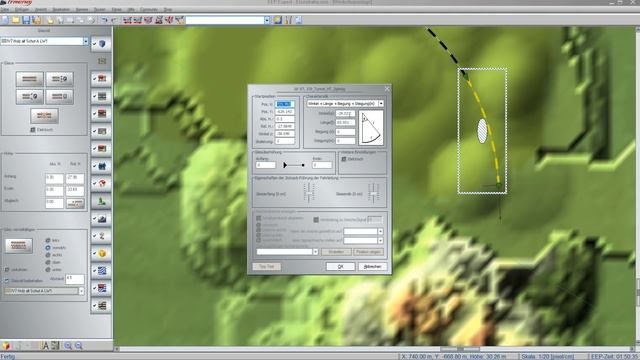Click the last red editor icon before the combo box

coord(180,20)
